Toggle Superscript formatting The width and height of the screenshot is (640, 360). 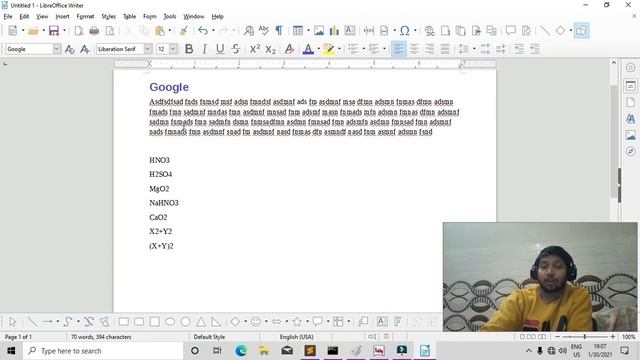pyautogui.click(x=255, y=49)
